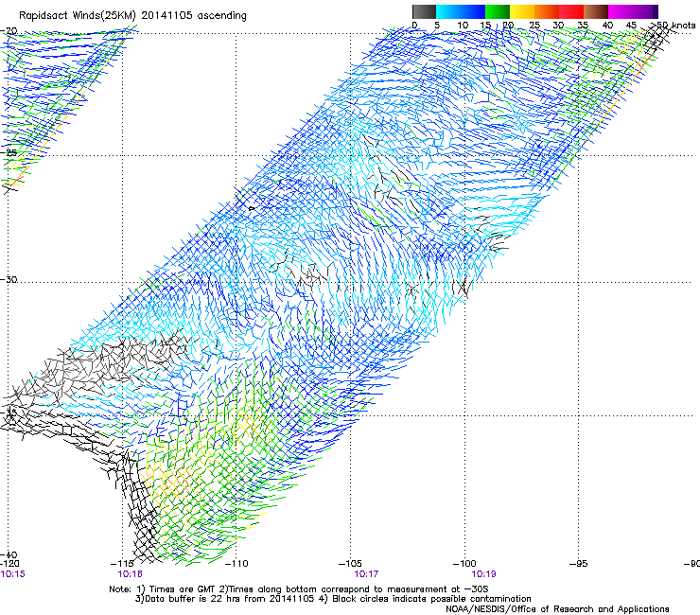Viewport: 700px width, 615px height.
Task: Click the '30' label under the color scale
Action: click(558, 26)
